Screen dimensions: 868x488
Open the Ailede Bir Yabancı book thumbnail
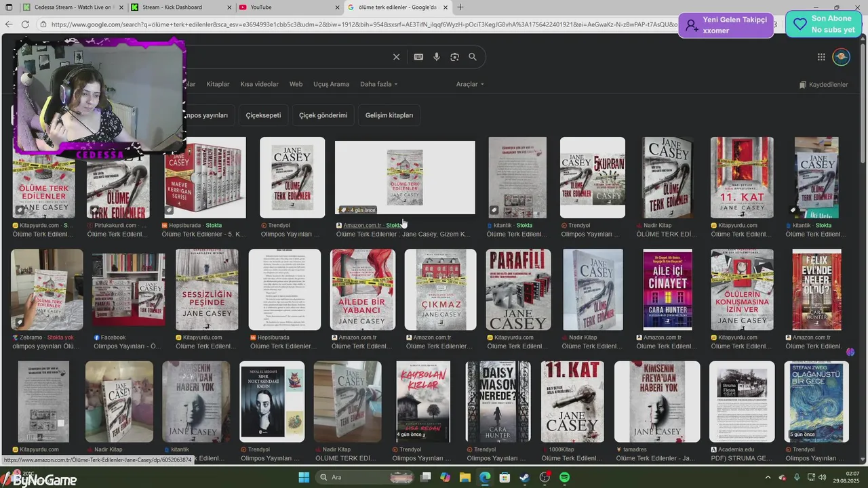[x=363, y=289]
